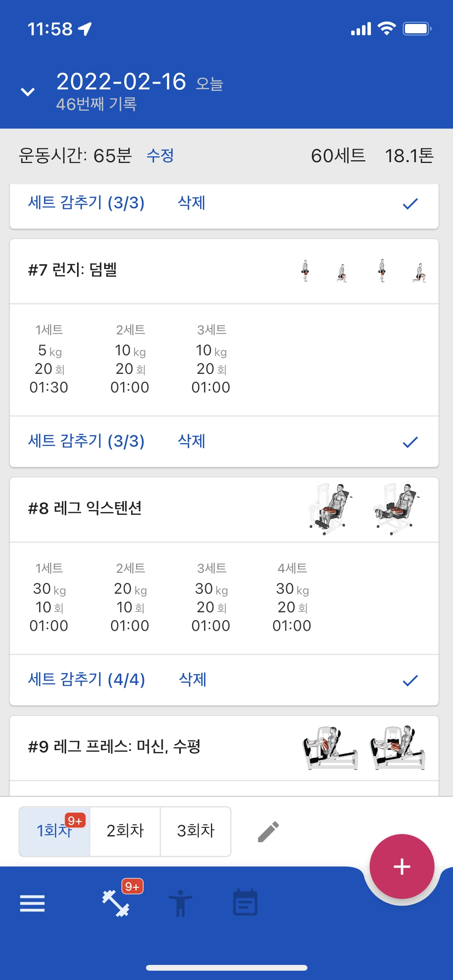The height and width of the screenshot is (980, 453).
Task: Open the #9 레그 프레스 exercise header
Action: point(114,747)
